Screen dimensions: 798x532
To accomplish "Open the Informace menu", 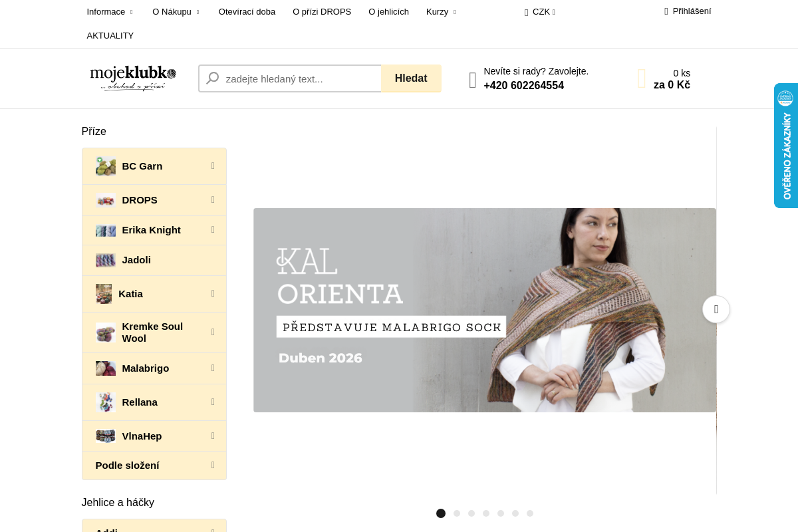I will (x=110, y=12).
